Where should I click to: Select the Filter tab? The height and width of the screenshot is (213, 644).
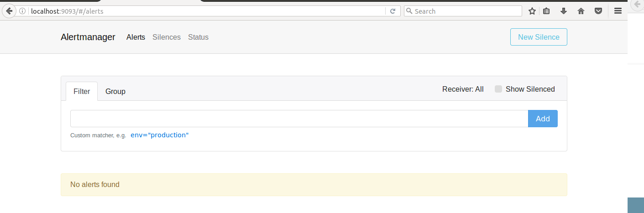click(x=82, y=91)
